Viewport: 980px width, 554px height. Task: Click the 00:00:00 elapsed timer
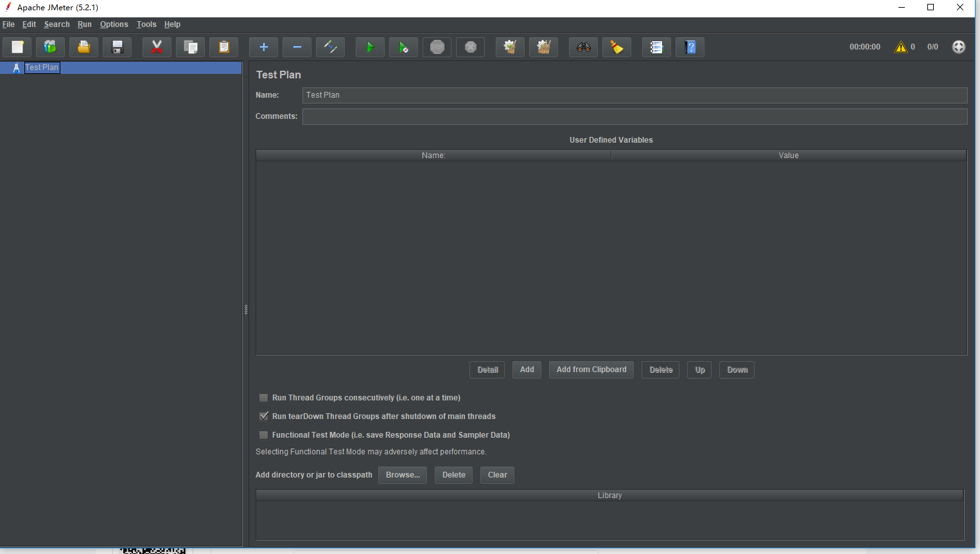[x=864, y=47]
